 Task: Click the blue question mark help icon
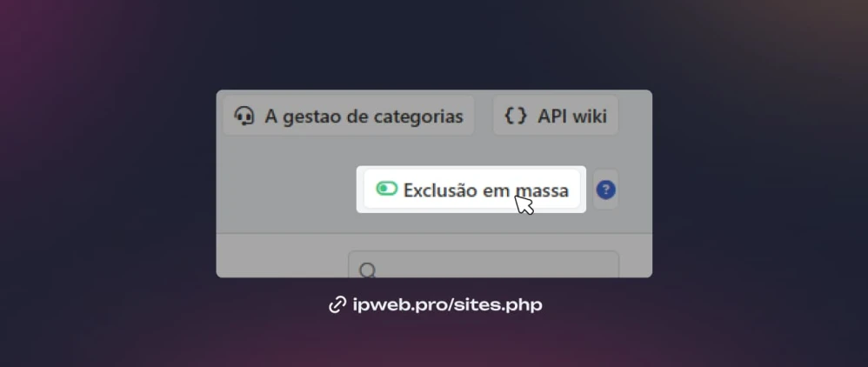[605, 190]
